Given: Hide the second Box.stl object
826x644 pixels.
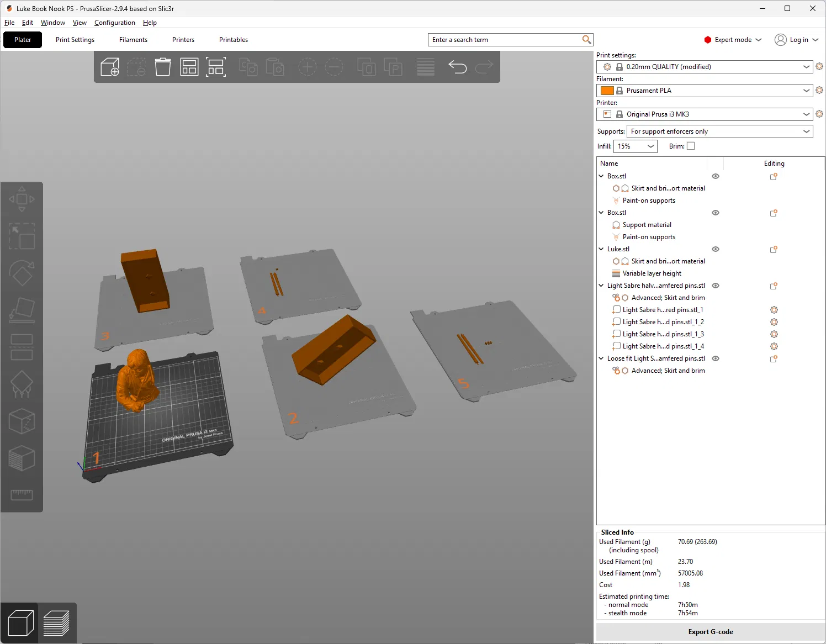Looking at the screenshot, I should pos(716,213).
